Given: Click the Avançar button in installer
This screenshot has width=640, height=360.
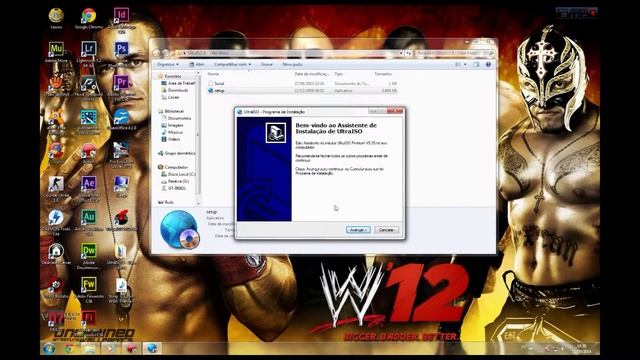Looking at the screenshot, I should 358,230.
